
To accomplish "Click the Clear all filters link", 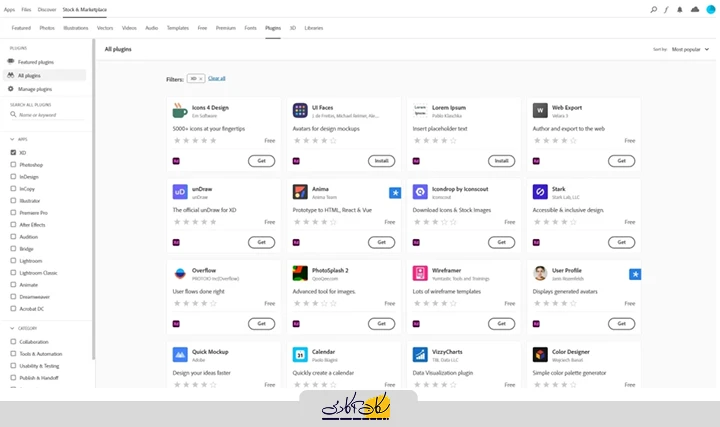I will [x=216, y=77].
